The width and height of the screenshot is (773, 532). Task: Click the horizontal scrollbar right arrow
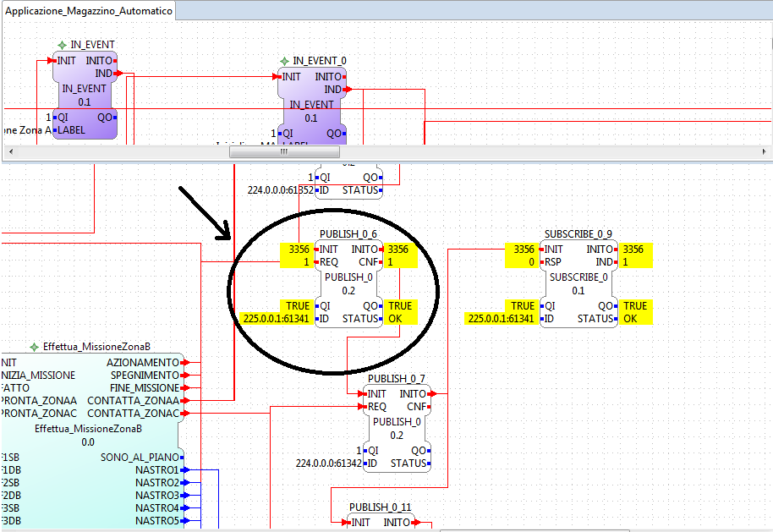click(765, 152)
